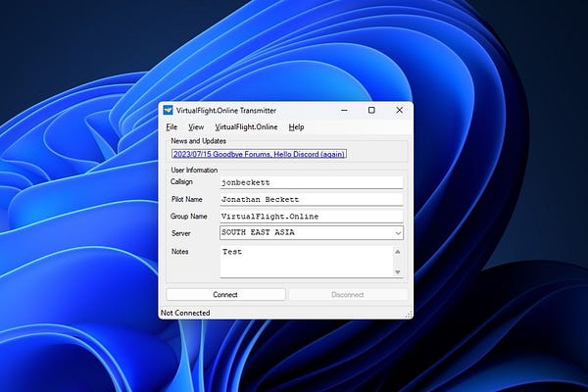
Task: Click the Callsign field containing jonbeckett
Action: (x=312, y=182)
